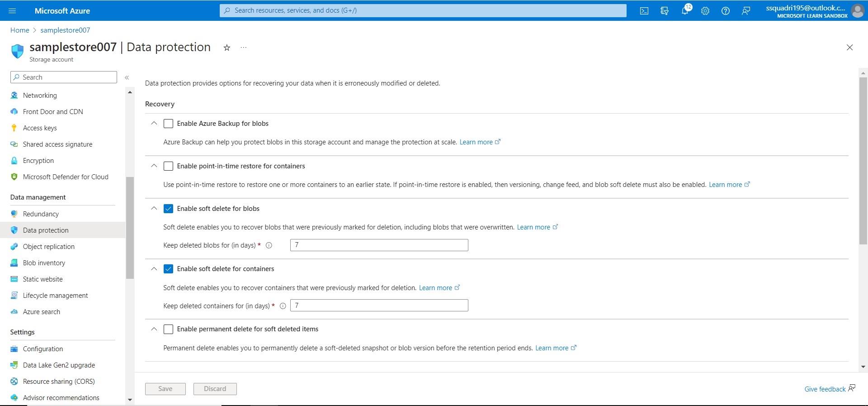Enable point-in-time restore for containers checkbox
The height and width of the screenshot is (406, 868).
pos(168,166)
